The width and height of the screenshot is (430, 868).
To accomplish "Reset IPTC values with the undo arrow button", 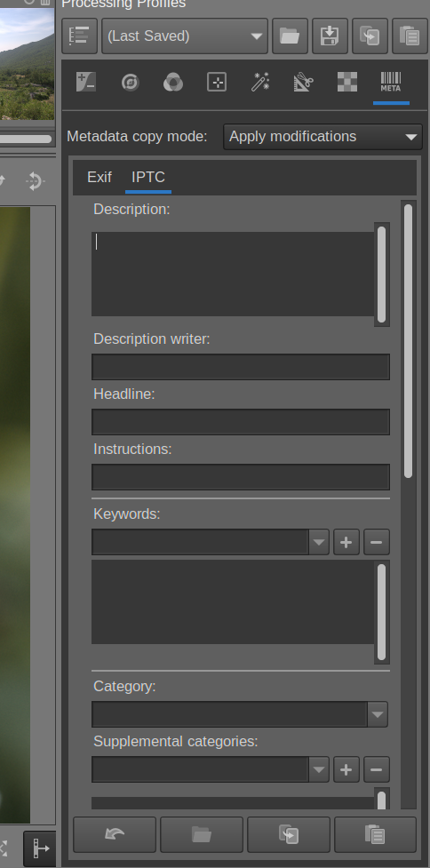I will click(115, 834).
